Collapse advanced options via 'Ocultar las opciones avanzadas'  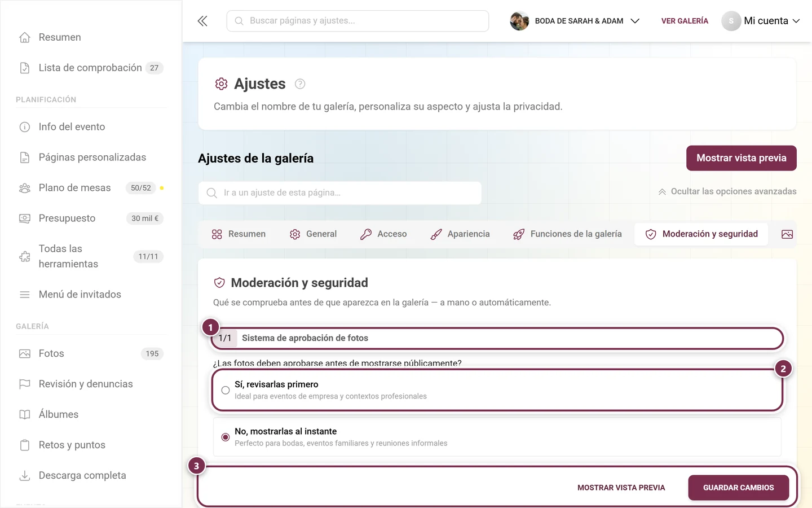(727, 191)
